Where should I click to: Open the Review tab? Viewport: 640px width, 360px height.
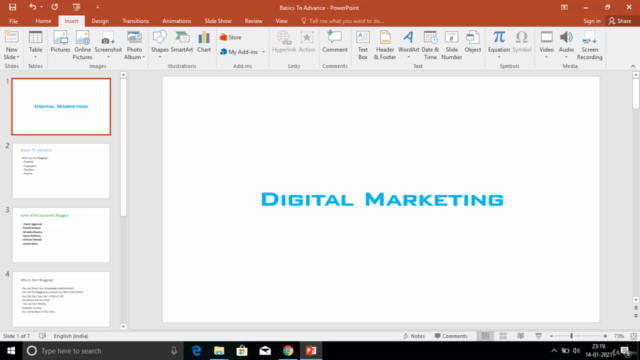click(x=253, y=21)
